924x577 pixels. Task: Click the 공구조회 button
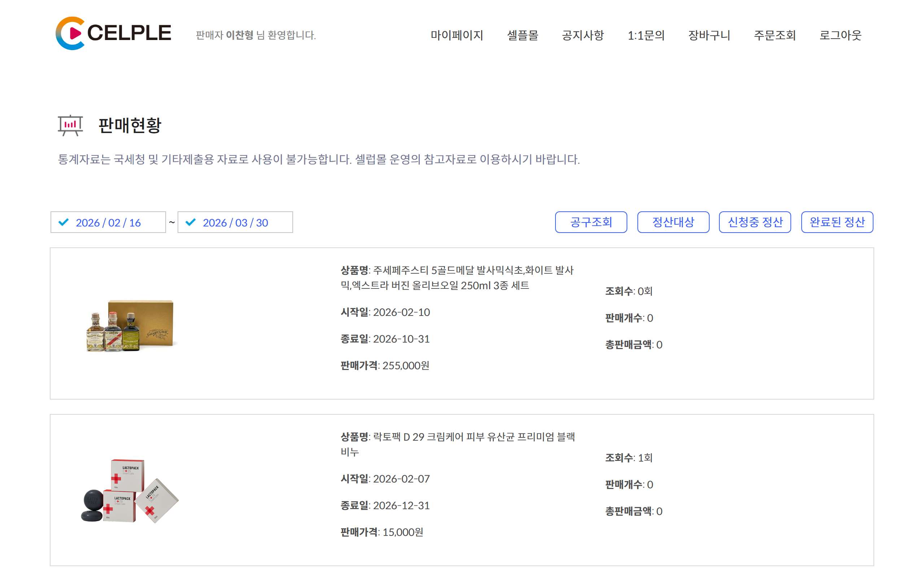tap(591, 222)
